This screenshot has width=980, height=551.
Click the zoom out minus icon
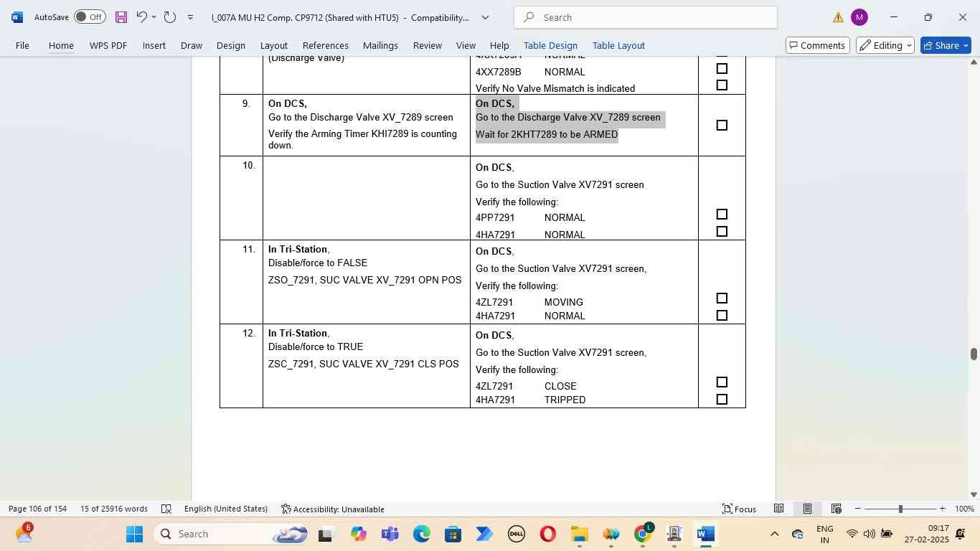pos(858,509)
